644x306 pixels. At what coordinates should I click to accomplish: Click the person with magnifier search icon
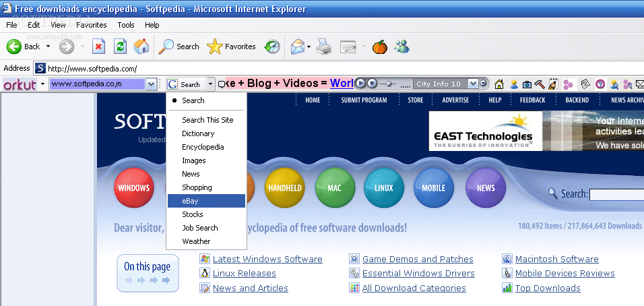614,84
